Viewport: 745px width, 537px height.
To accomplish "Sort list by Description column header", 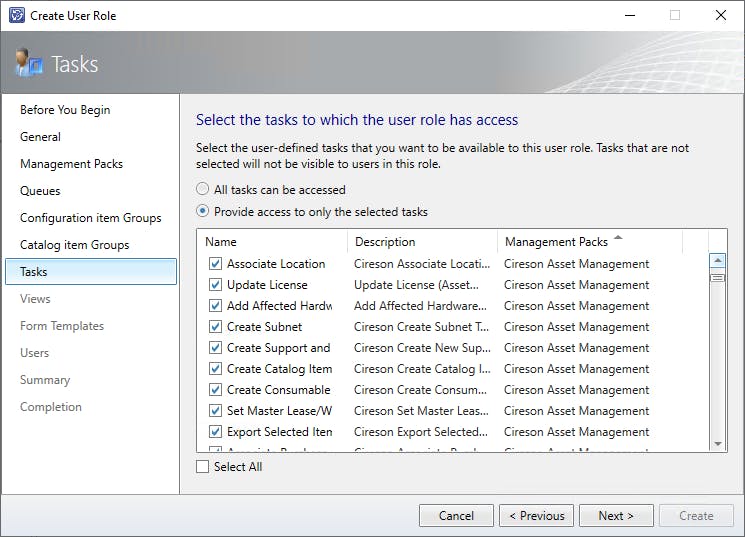I will (x=384, y=242).
